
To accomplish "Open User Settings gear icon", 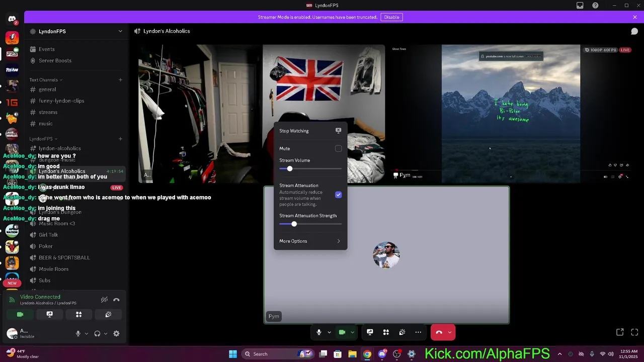I will 116,333.
